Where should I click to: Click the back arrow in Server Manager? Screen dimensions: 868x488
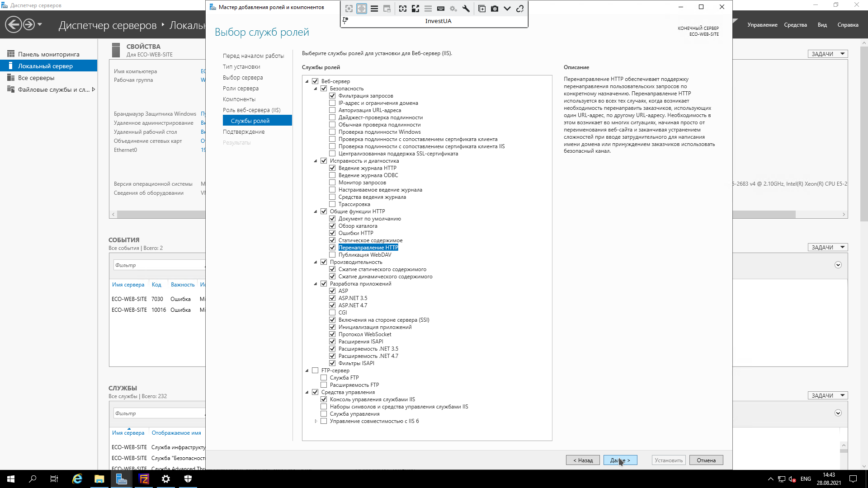pyautogui.click(x=14, y=24)
